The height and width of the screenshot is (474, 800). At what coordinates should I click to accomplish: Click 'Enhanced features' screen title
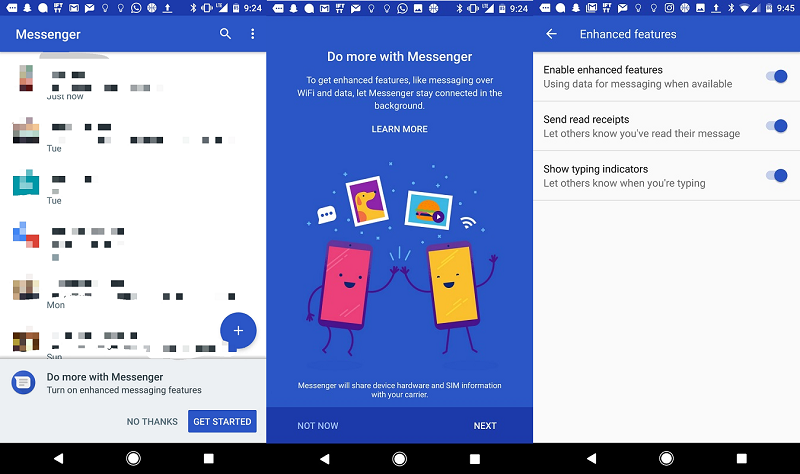[628, 34]
